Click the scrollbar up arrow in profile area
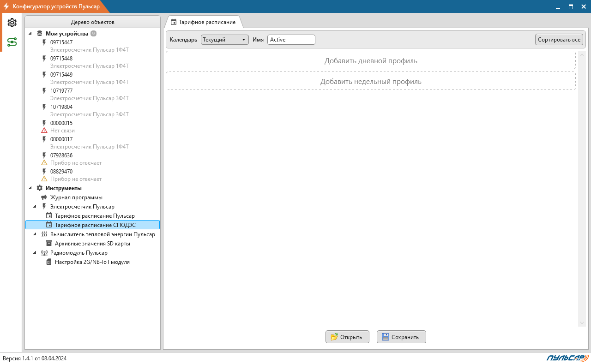This screenshot has width=591, height=364. point(582,54)
